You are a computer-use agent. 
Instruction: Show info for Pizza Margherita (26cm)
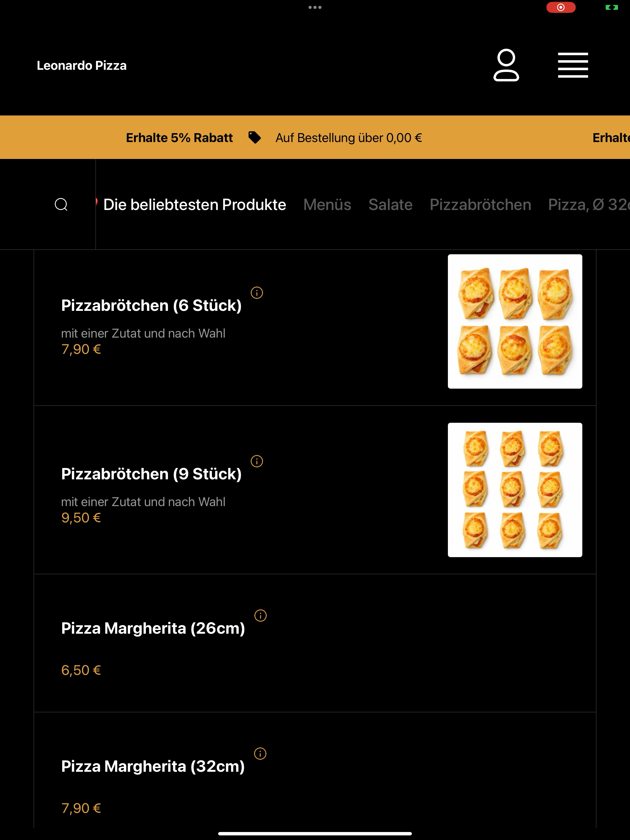(x=260, y=615)
